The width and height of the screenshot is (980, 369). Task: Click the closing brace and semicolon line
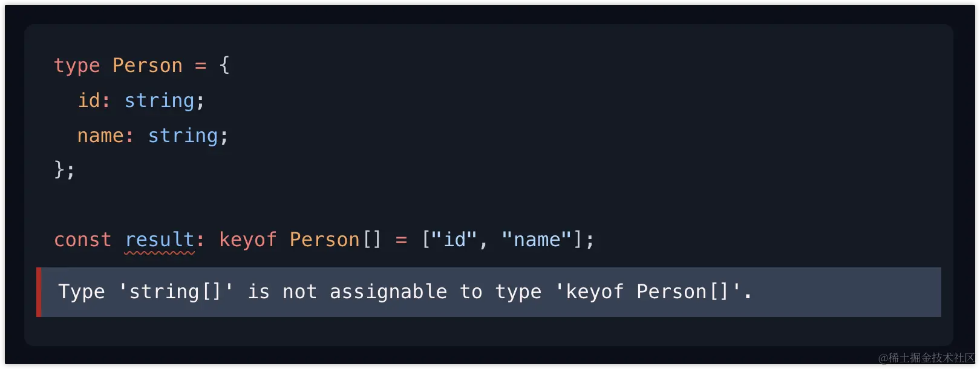click(x=64, y=169)
